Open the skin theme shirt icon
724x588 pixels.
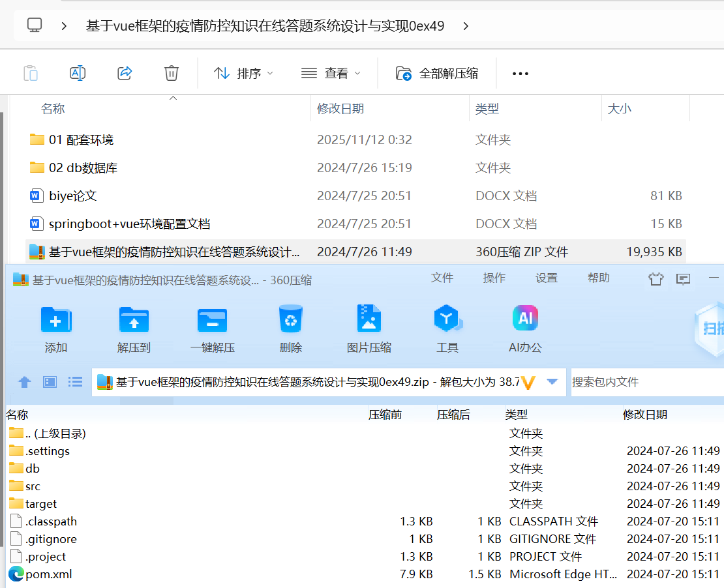coord(656,278)
